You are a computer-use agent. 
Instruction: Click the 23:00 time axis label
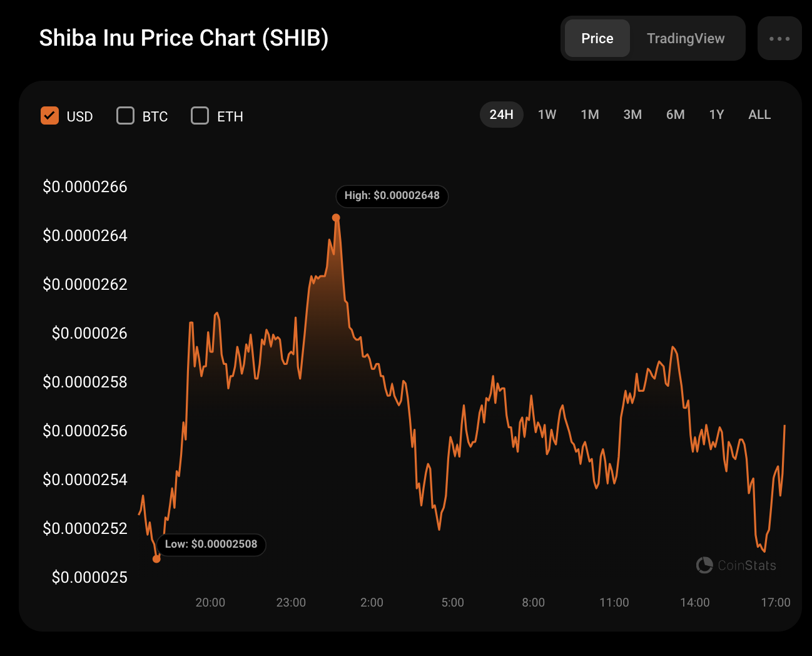point(291,602)
